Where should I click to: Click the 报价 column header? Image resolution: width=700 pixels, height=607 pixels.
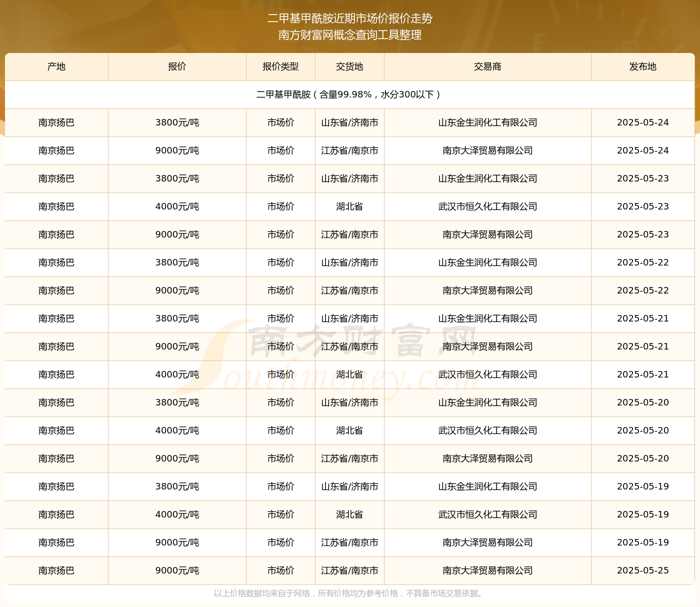point(177,66)
